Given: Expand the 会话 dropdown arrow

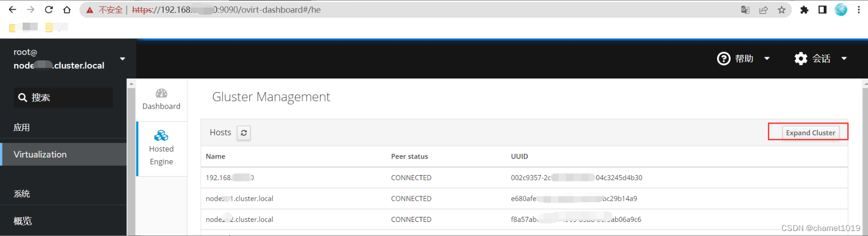Looking at the screenshot, I should 844,59.
